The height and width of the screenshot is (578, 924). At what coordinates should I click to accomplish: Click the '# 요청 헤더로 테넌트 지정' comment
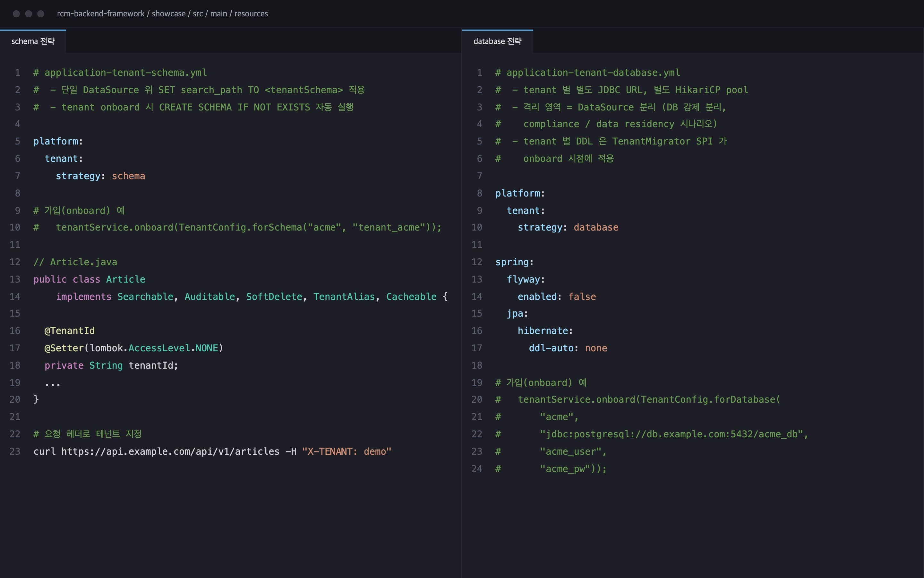[88, 434]
